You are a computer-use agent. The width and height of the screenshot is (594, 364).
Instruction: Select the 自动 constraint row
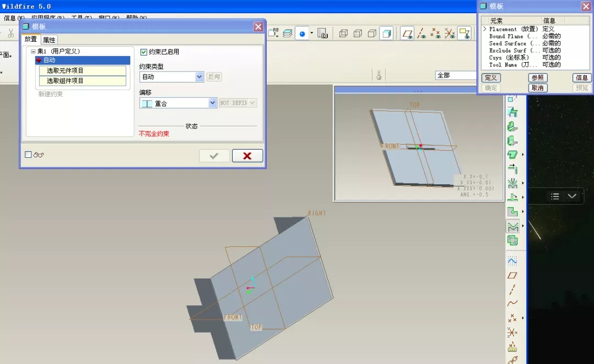(x=82, y=60)
